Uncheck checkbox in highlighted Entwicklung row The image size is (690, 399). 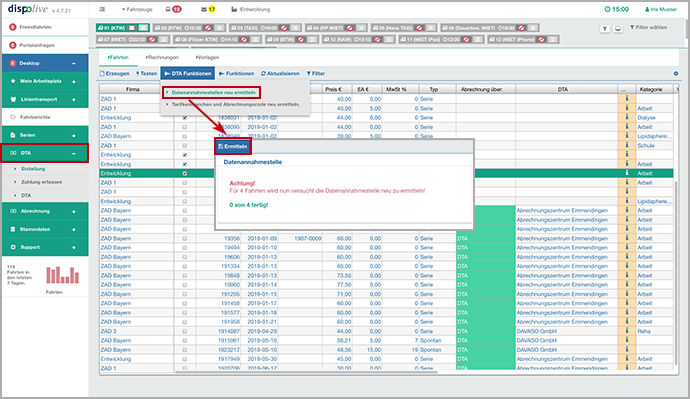(x=184, y=173)
